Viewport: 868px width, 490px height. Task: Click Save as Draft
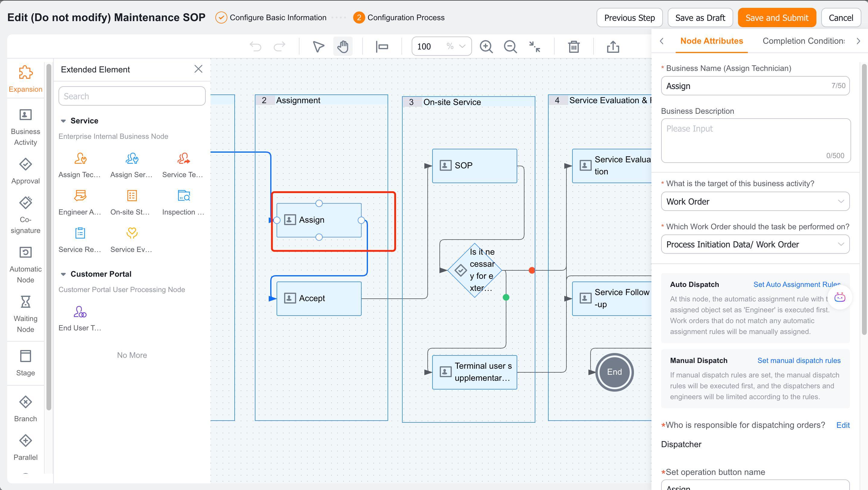click(x=700, y=17)
